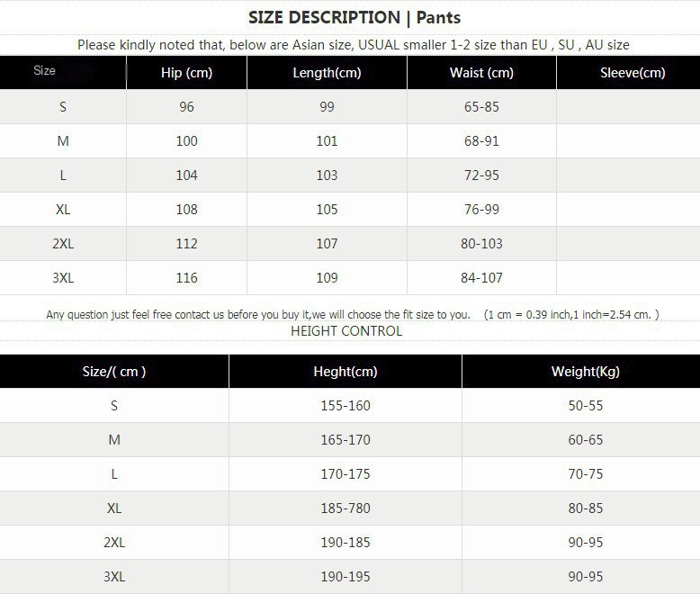Click the Asian size notice text
700x594 pixels.
pyautogui.click(x=353, y=45)
